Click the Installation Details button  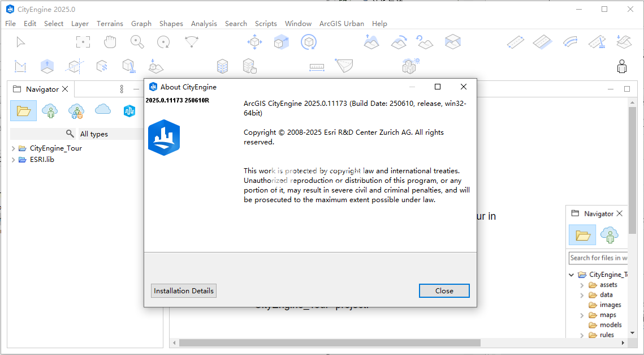point(184,291)
